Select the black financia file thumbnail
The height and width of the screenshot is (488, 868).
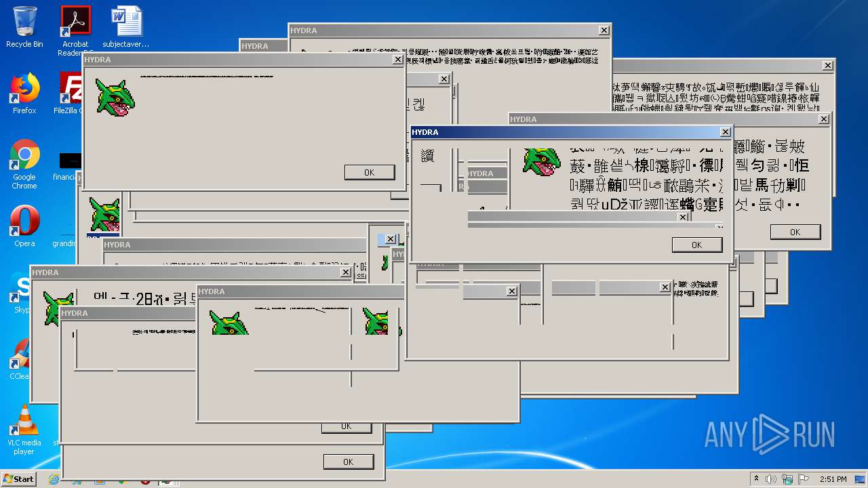click(x=71, y=161)
